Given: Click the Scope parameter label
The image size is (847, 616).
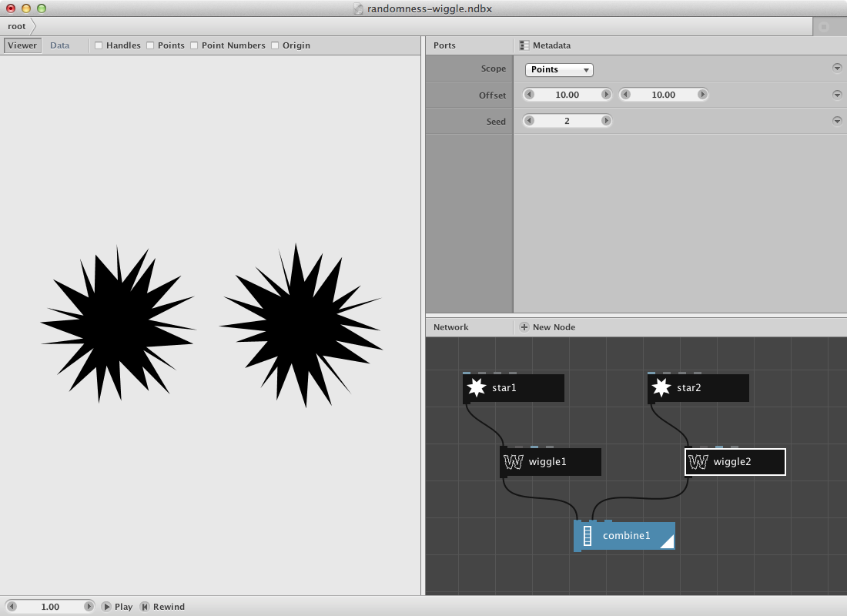Looking at the screenshot, I should coord(493,69).
